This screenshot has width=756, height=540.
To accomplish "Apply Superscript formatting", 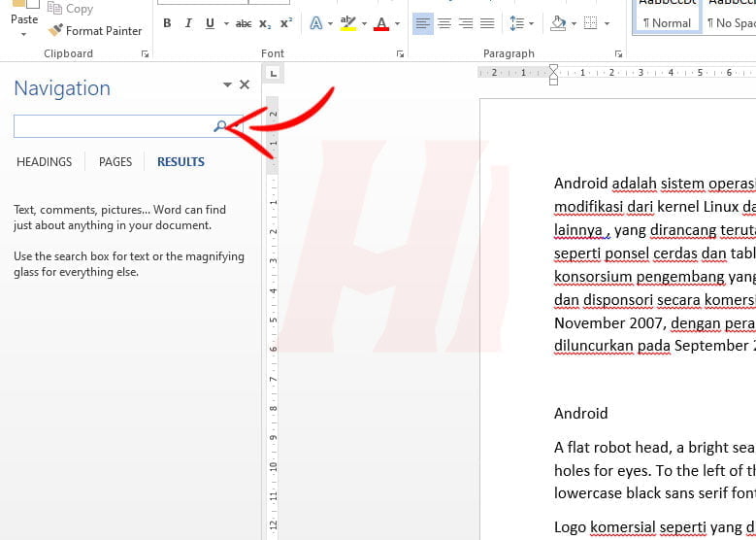I will (286, 23).
